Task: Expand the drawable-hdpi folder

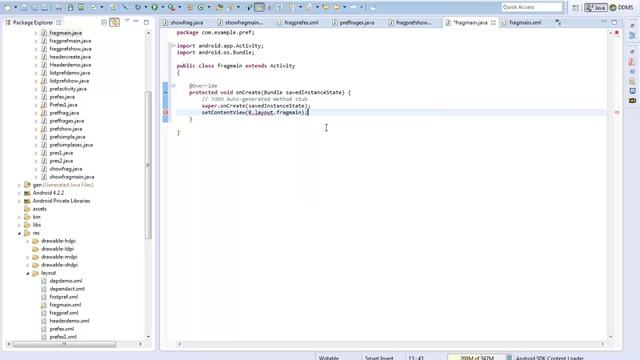Action: coord(28,241)
